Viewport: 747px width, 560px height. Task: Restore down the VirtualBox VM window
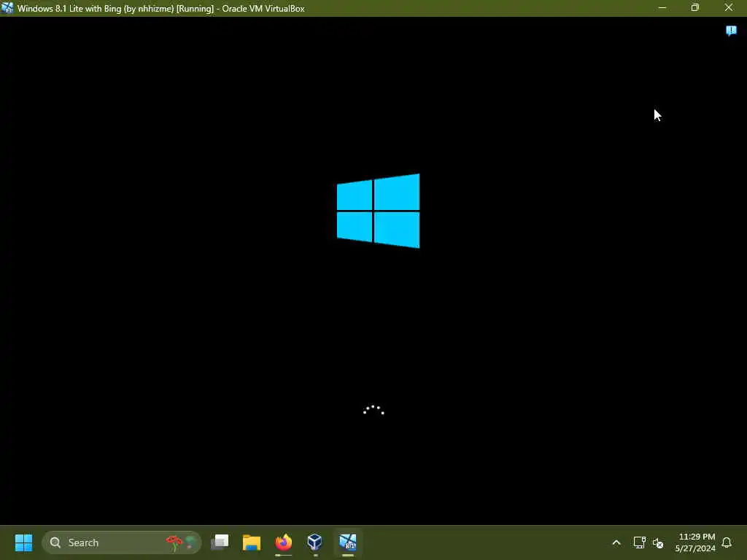pos(695,7)
